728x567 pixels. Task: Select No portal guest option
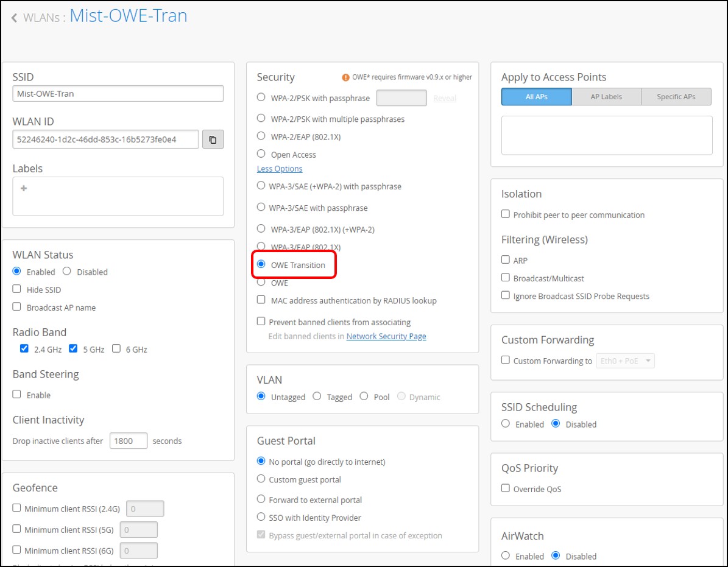point(261,461)
